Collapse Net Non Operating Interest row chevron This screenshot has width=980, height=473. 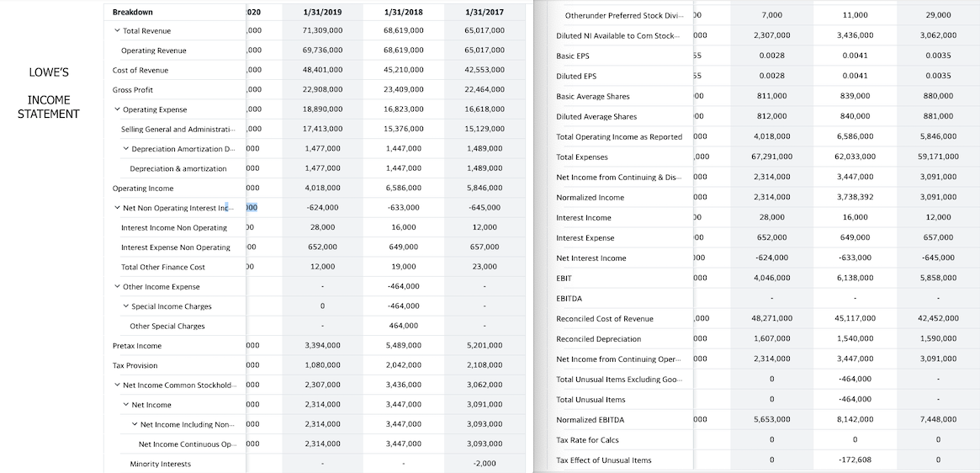(117, 208)
